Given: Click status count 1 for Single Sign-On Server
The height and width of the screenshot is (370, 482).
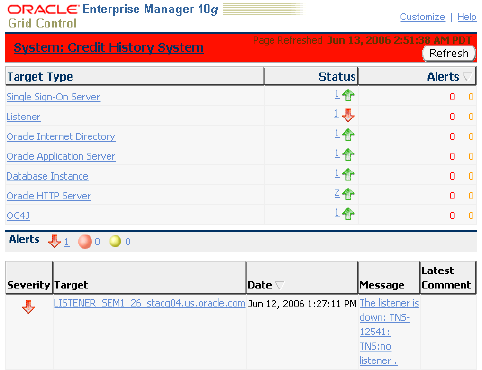Looking at the screenshot, I should coord(337,95).
